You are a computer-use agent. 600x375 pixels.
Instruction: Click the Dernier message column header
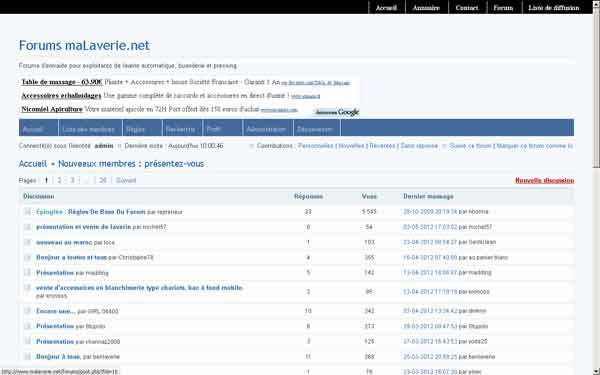click(x=429, y=196)
